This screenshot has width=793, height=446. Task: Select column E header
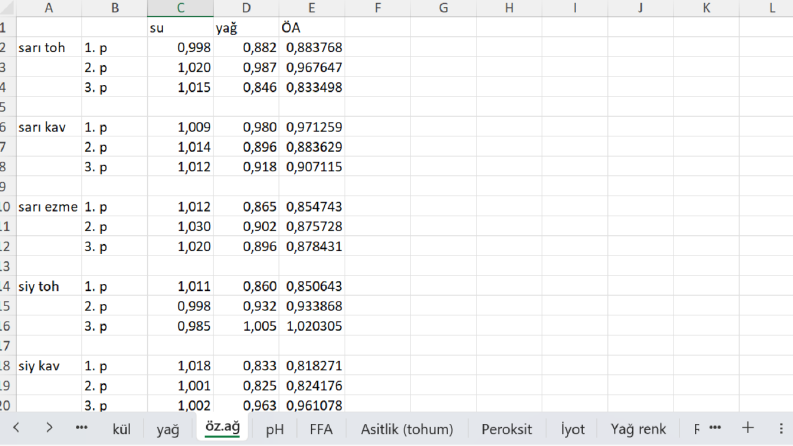click(x=312, y=8)
